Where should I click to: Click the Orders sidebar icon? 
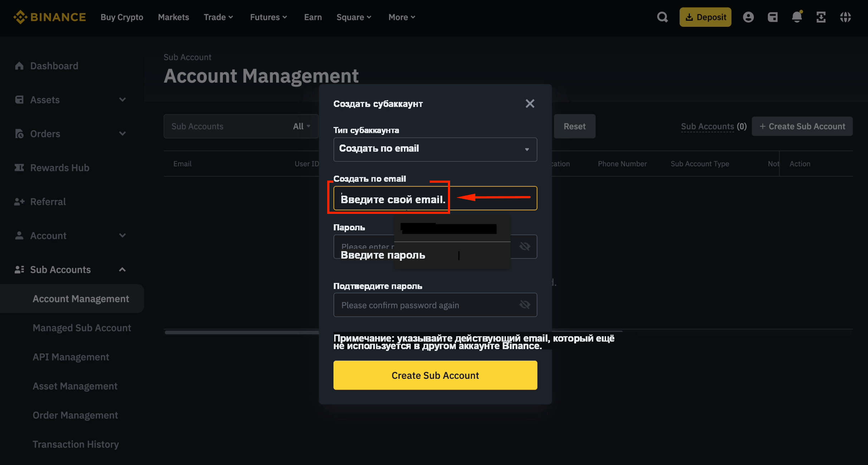click(19, 134)
